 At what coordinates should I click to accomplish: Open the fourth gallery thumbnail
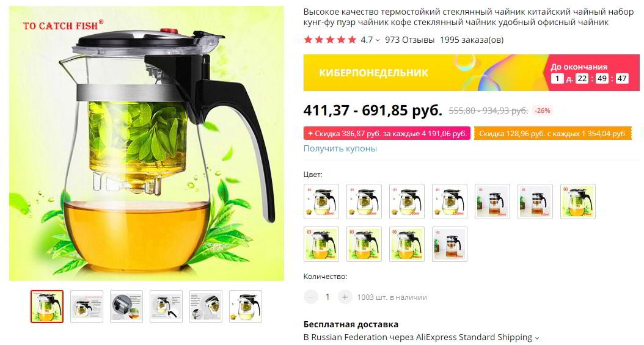point(166,307)
